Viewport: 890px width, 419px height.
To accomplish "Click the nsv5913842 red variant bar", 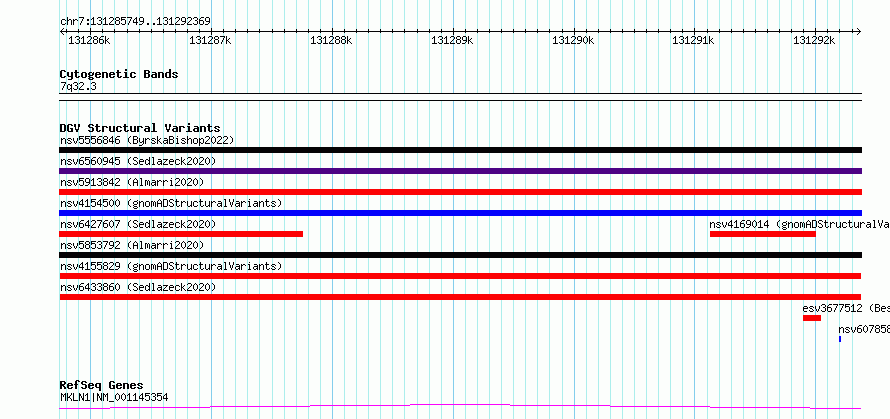I will 460,192.
